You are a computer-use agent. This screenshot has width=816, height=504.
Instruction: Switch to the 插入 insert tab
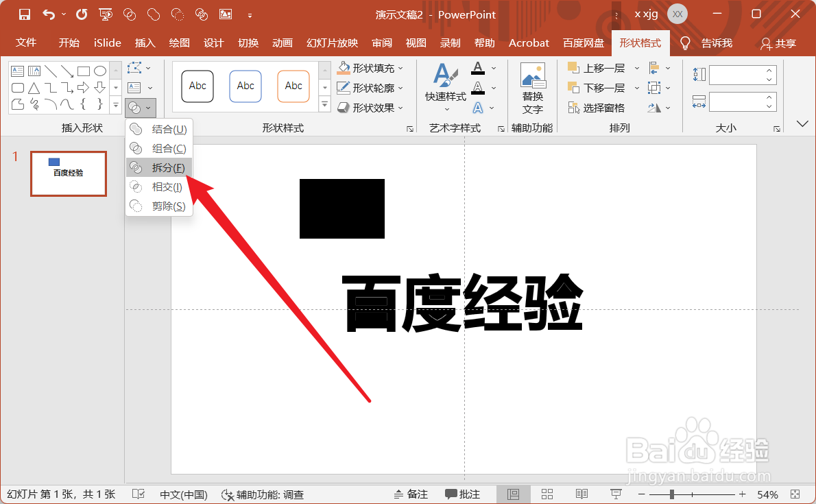pyautogui.click(x=145, y=43)
